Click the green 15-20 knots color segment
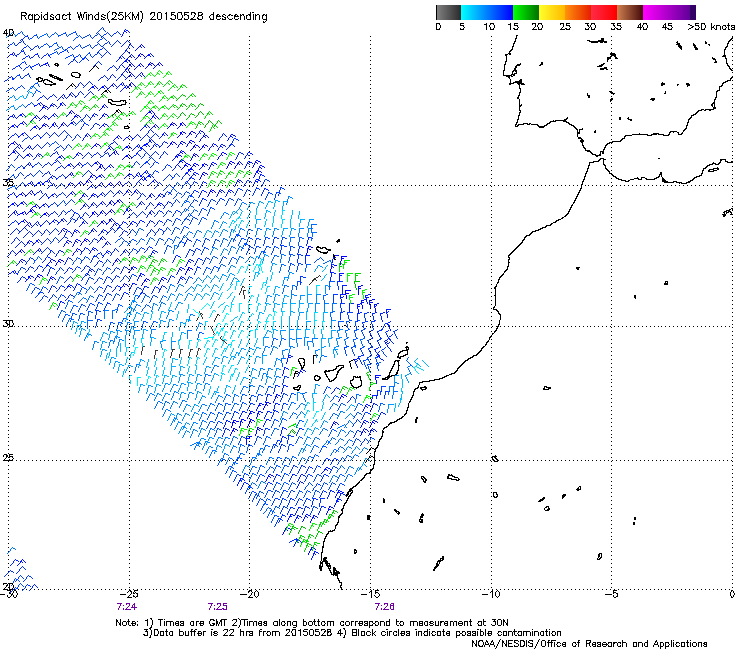Image resolution: width=740 pixels, height=650 pixels. coord(526,12)
